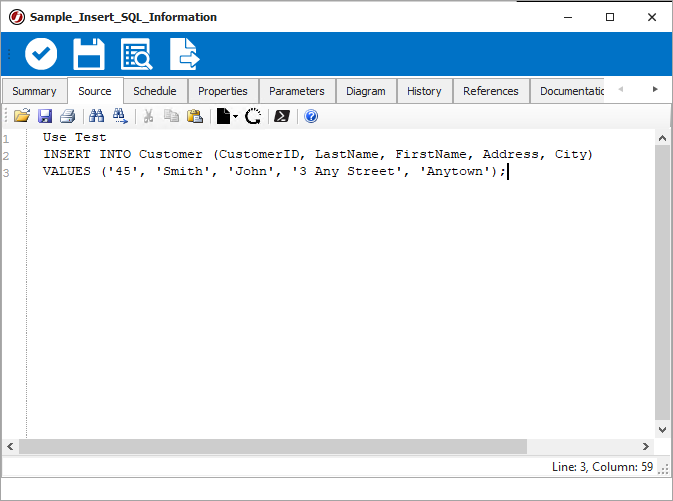The height and width of the screenshot is (501, 673).
Task: Open the Documentation tab
Action: (x=567, y=91)
